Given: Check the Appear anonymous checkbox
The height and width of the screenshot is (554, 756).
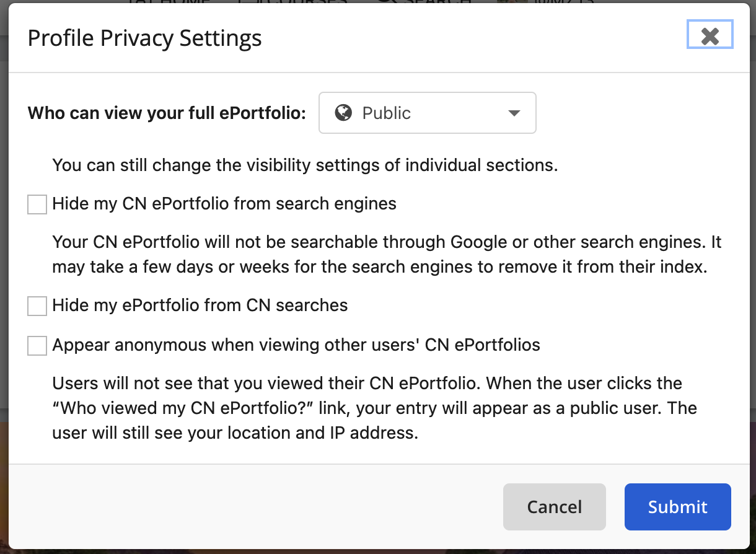Looking at the screenshot, I should tap(37, 345).
